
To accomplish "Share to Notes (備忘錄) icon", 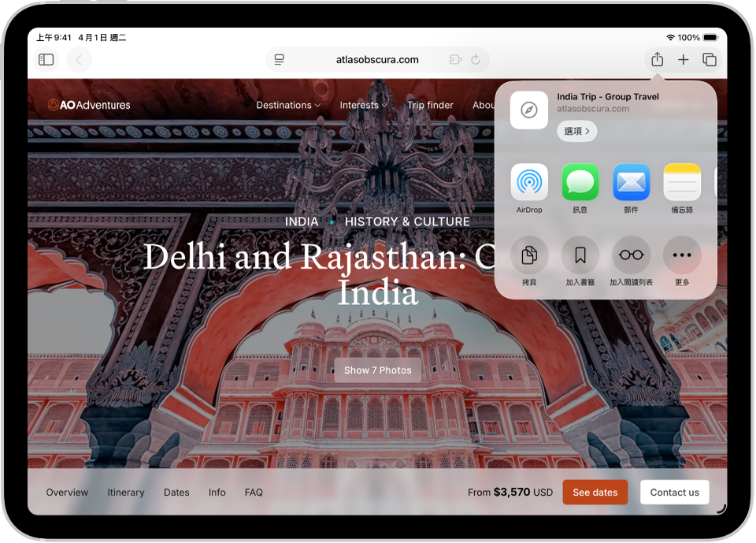I will [682, 182].
